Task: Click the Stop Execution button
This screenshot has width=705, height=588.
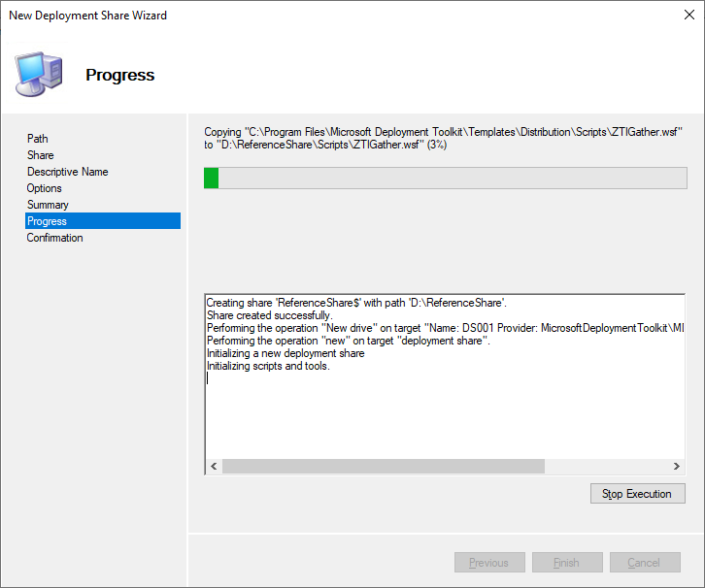Action: click(x=638, y=494)
